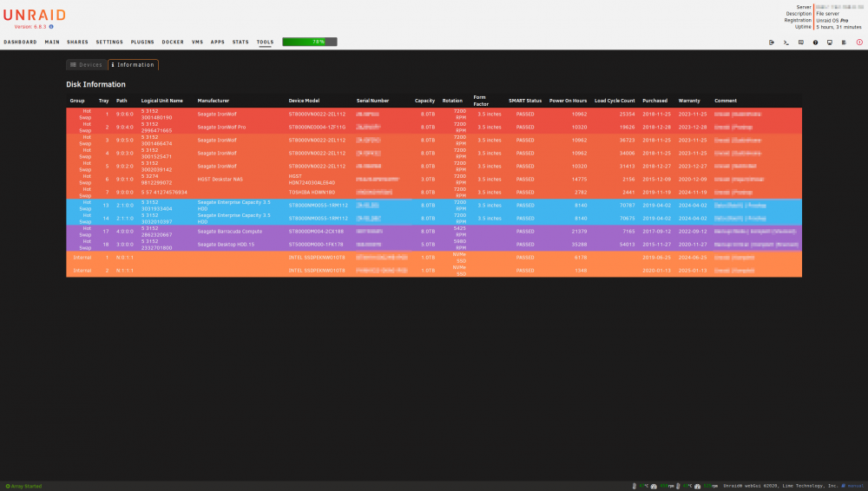This screenshot has height=491, width=868.
Task: Click the 'HGST Deskstar NAS' manufacturer cell
Action: coord(220,180)
